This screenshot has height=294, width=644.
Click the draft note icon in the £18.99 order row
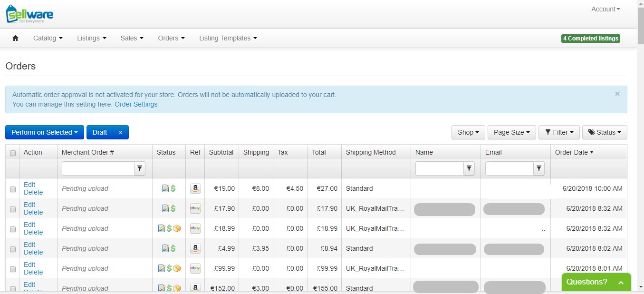pos(162,228)
